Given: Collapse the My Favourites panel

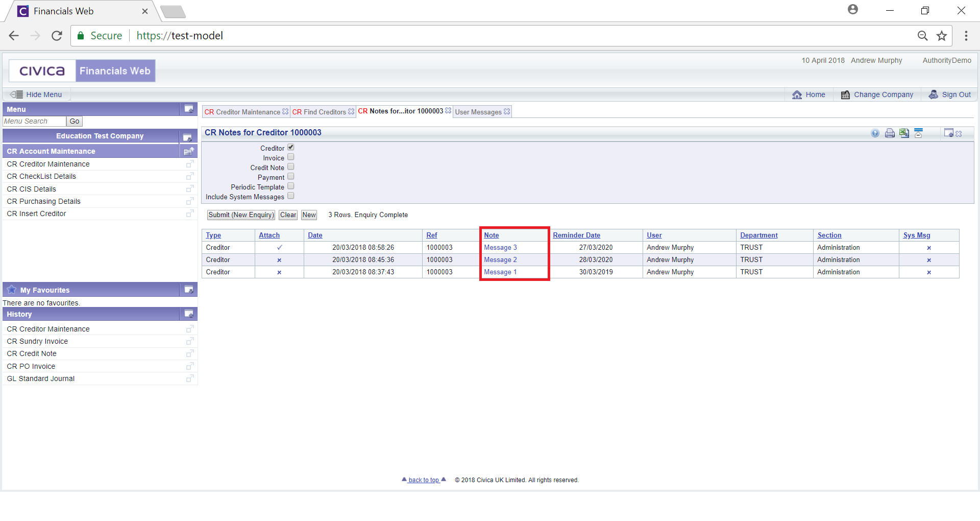Looking at the screenshot, I should pos(189,290).
